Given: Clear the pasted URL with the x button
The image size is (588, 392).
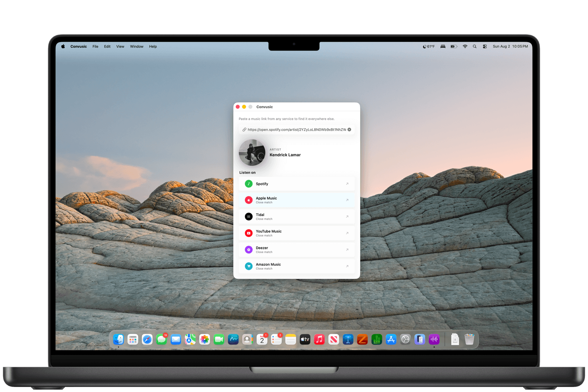Looking at the screenshot, I should click(x=349, y=129).
